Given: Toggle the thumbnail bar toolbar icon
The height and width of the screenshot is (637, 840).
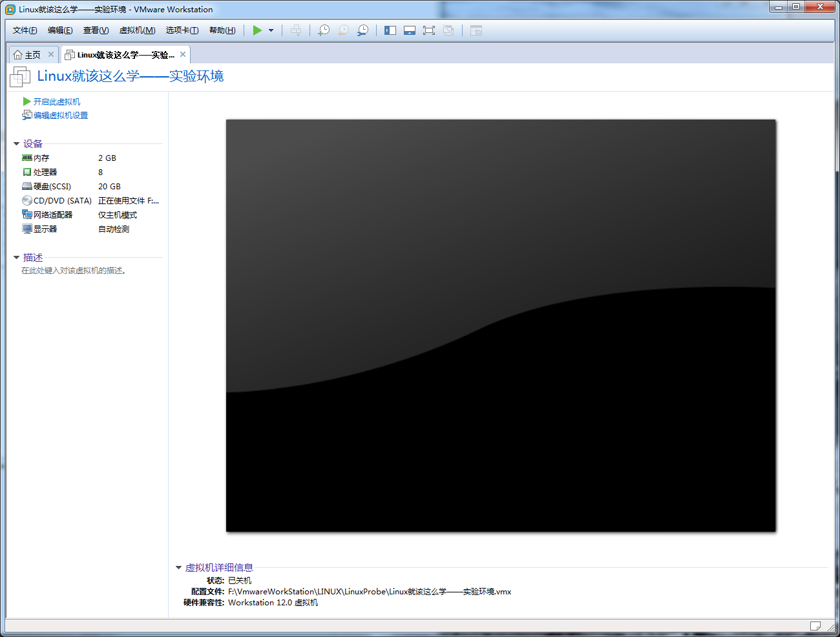Looking at the screenshot, I should (410, 30).
